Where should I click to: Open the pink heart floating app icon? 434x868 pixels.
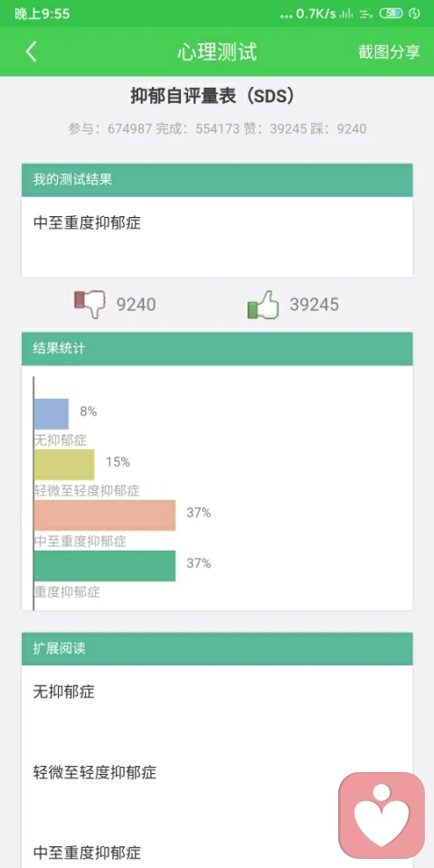[x=382, y=815]
